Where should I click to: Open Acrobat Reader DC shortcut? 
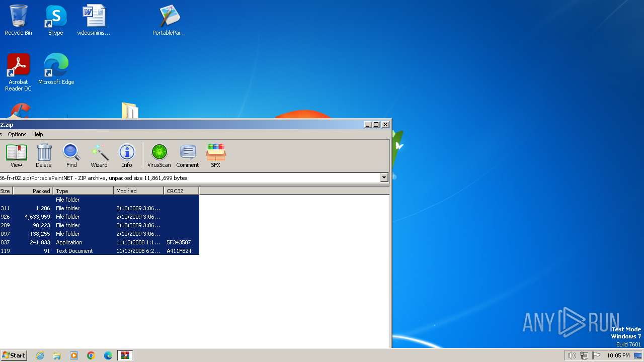coord(18,72)
